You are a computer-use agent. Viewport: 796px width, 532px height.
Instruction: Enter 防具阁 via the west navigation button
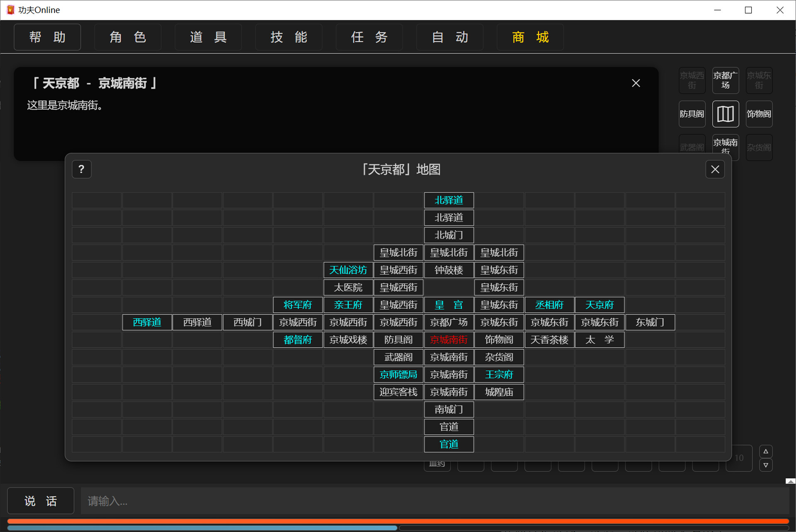692,114
